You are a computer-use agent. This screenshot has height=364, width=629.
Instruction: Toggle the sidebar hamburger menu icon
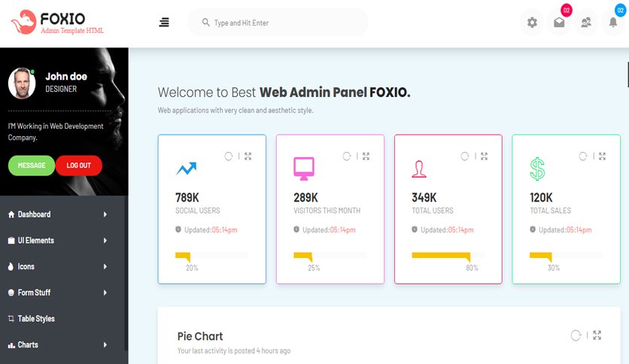click(x=164, y=23)
